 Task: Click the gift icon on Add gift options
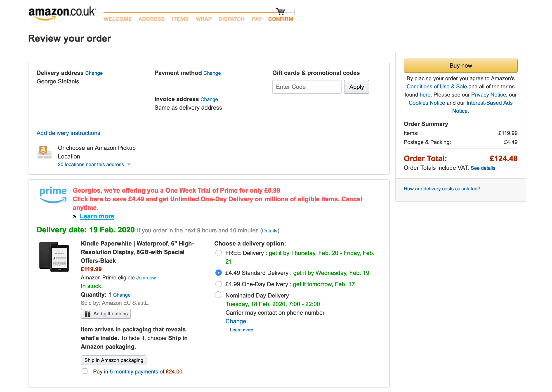coord(88,314)
